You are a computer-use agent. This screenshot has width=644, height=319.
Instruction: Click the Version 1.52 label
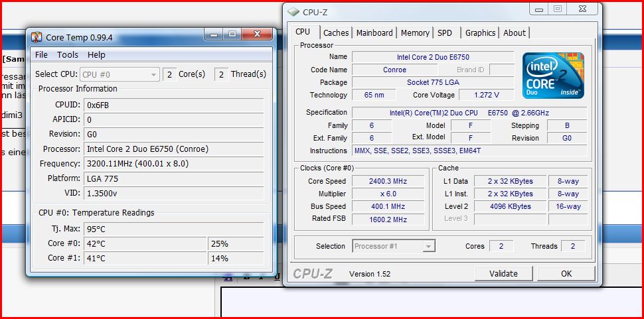[x=370, y=274]
